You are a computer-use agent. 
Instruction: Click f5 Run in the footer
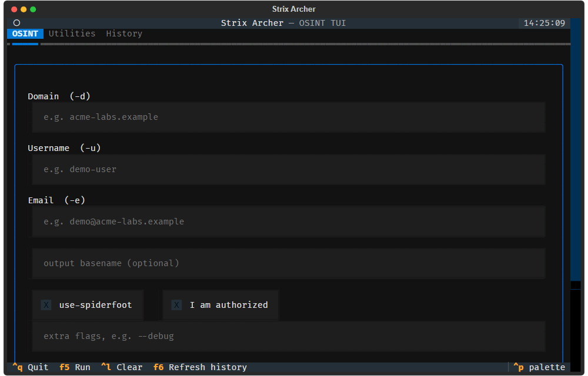click(x=75, y=367)
